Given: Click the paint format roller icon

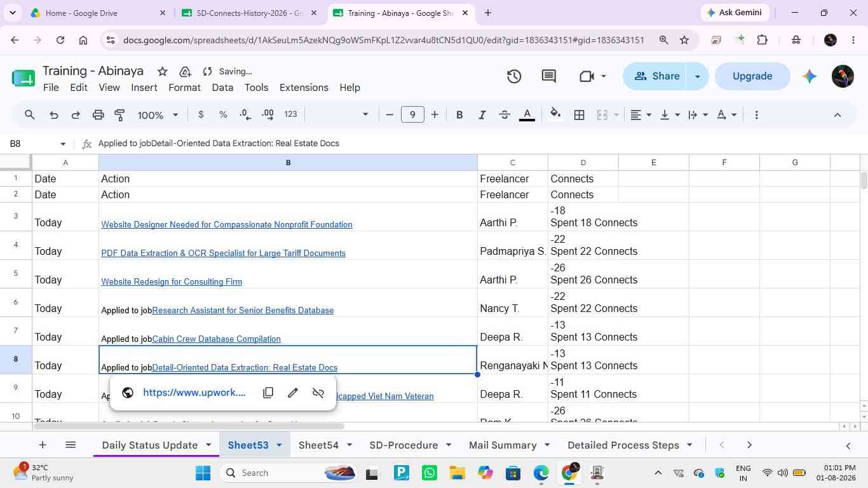Looking at the screenshot, I should point(119,115).
